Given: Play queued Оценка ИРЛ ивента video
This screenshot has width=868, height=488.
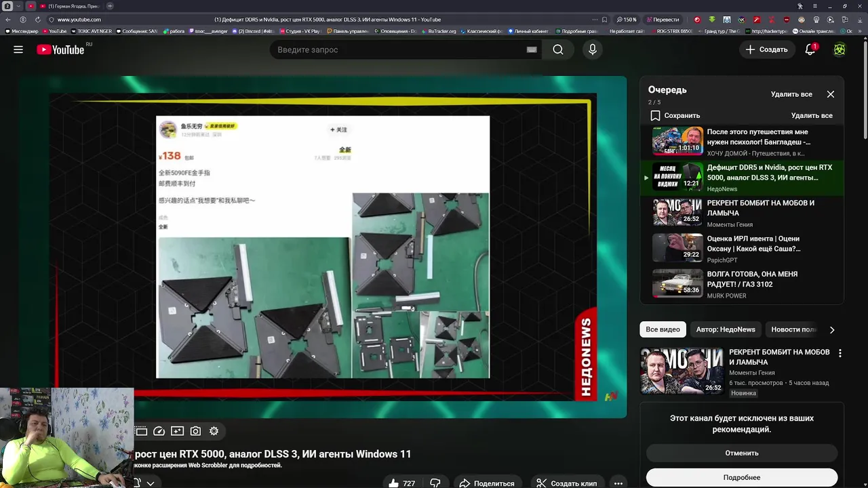Looking at the screenshot, I should click(x=743, y=248).
